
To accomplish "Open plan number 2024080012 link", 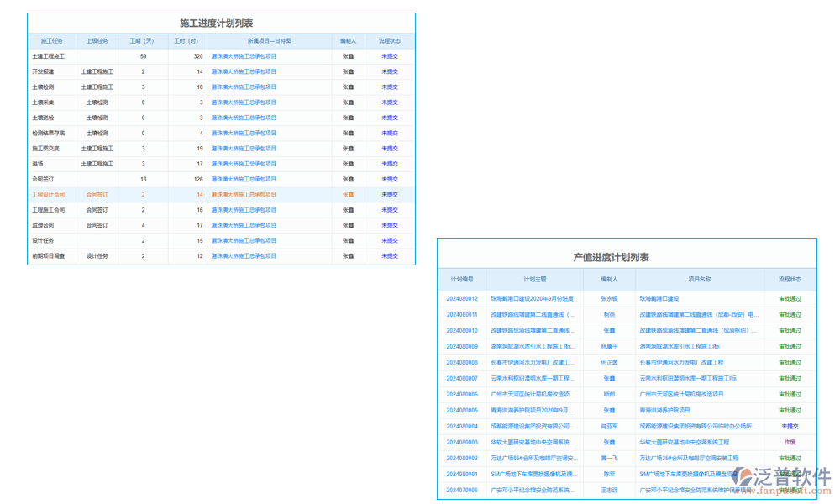I will [x=463, y=297].
